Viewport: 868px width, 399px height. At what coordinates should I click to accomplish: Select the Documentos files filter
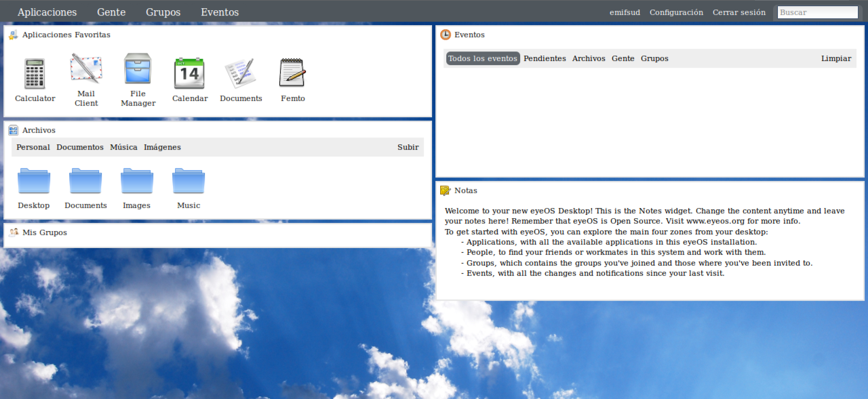tap(80, 147)
